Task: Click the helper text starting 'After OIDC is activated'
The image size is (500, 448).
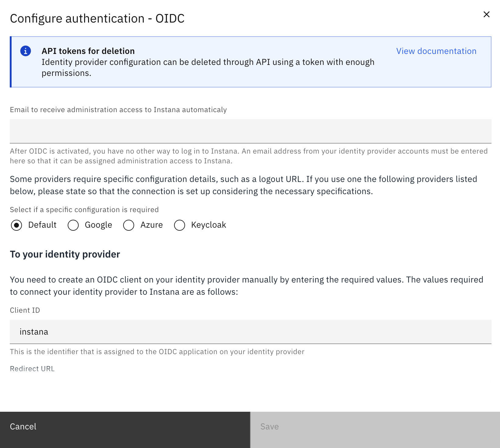Action: (249, 156)
